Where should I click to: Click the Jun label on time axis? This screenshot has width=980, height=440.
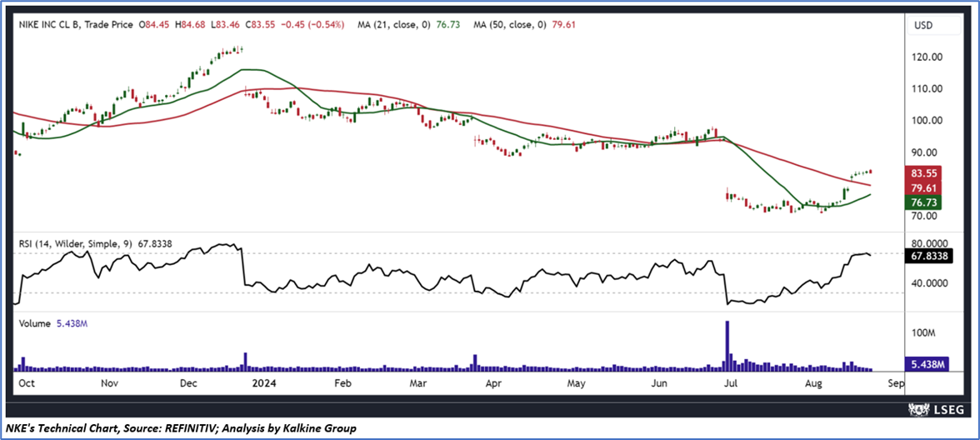(x=660, y=382)
